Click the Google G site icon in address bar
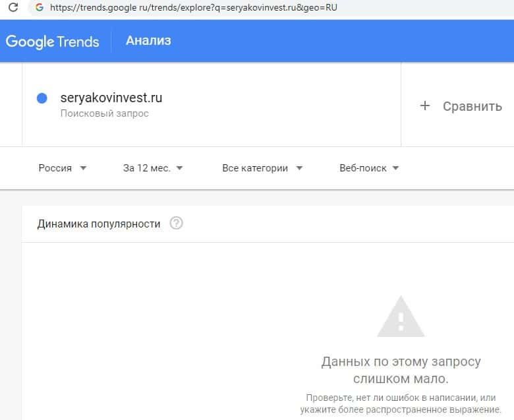Viewport: 514px width, 420px height. coord(40,8)
